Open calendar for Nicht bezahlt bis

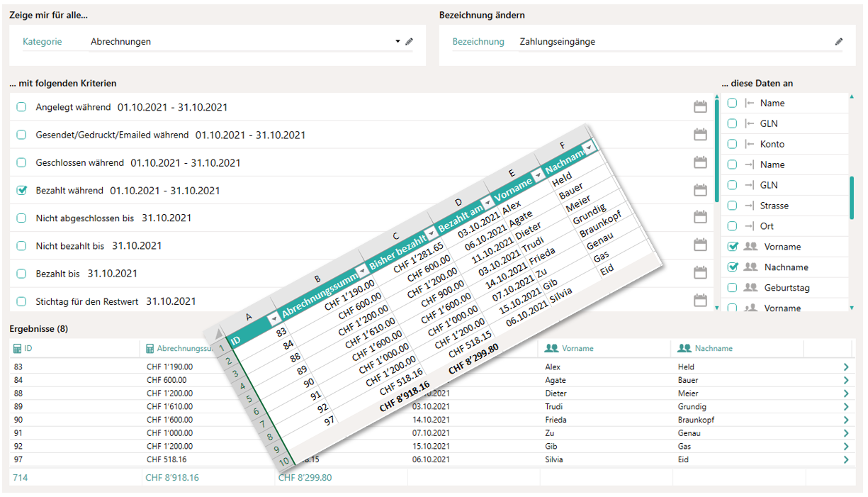(x=700, y=245)
